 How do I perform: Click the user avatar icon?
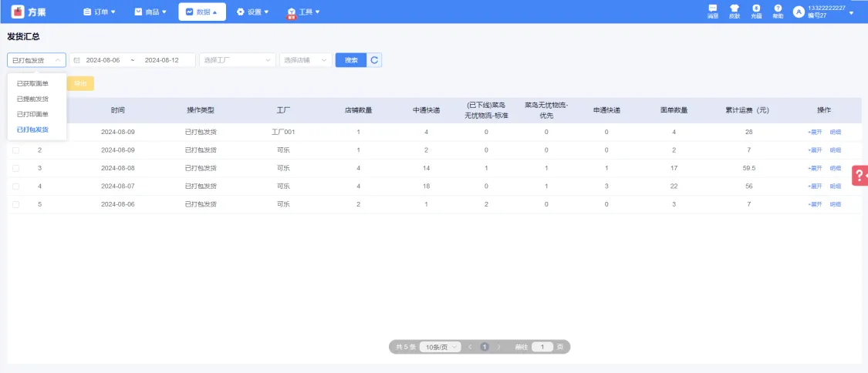799,12
